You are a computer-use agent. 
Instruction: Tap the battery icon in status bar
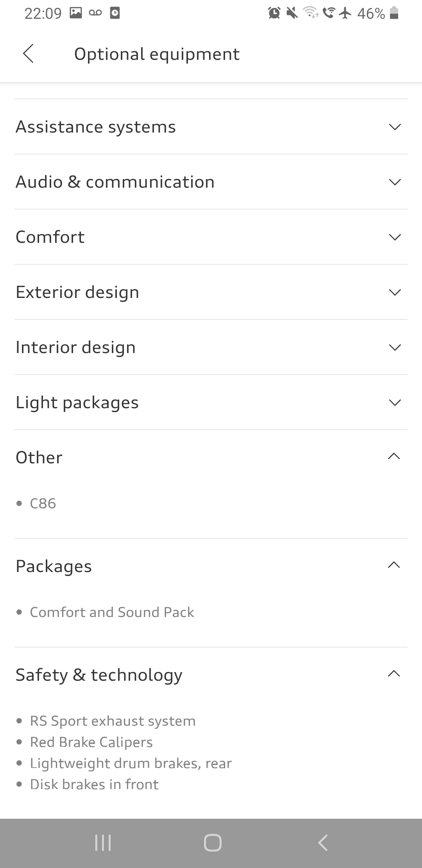(x=394, y=13)
